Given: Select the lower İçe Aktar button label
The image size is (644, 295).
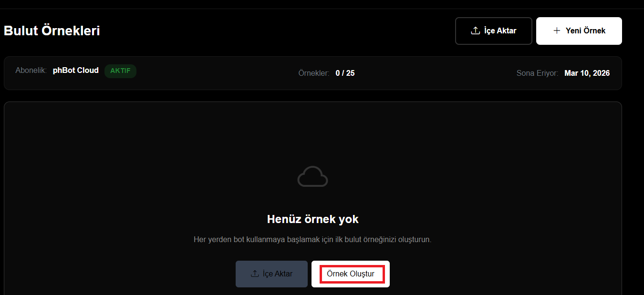Looking at the screenshot, I should [278, 274].
